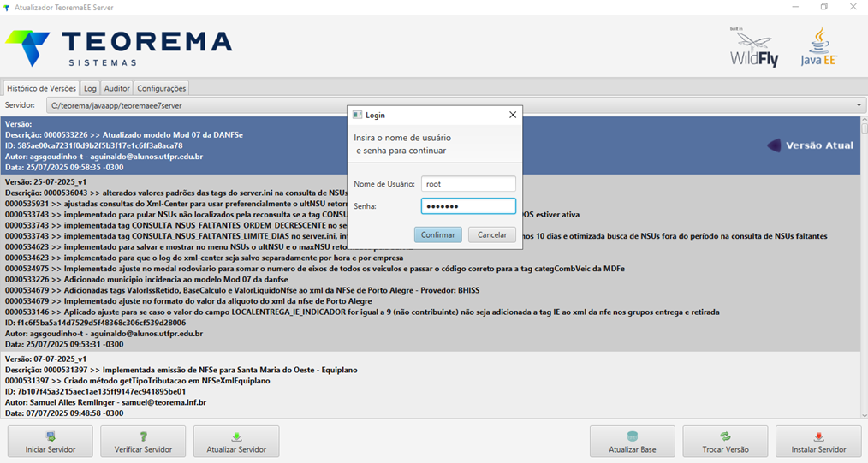Switch to the Log tab

pyautogui.click(x=90, y=88)
